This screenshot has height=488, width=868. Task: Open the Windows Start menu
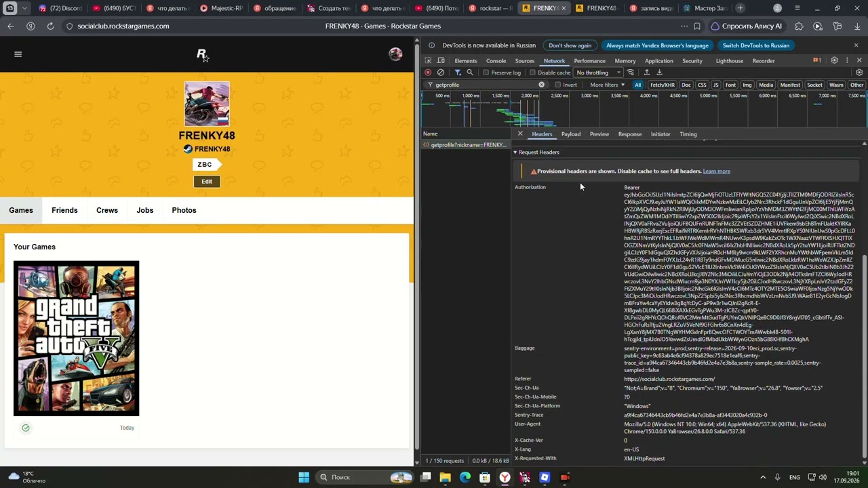(304, 477)
